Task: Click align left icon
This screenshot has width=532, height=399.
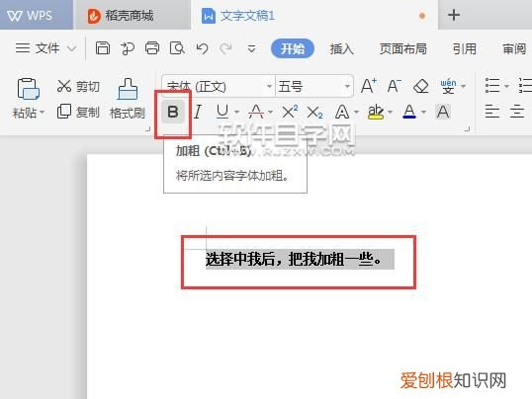Action: (x=492, y=112)
